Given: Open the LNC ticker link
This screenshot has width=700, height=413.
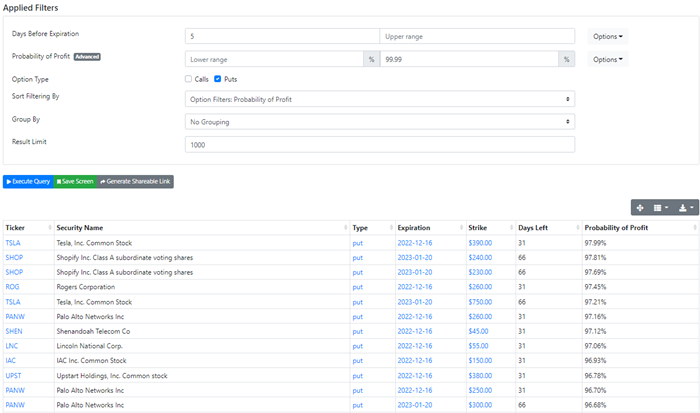Looking at the screenshot, I should coord(12,346).
